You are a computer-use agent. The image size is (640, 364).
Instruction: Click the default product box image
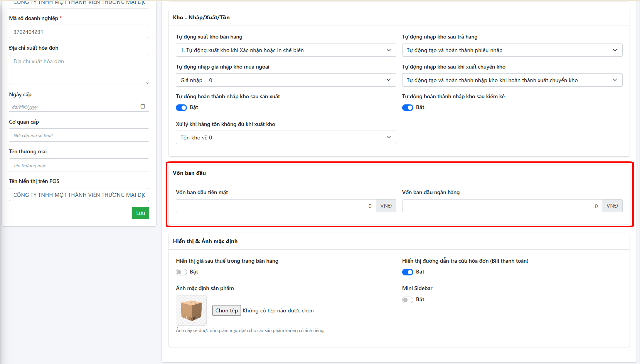coord(191,310)
